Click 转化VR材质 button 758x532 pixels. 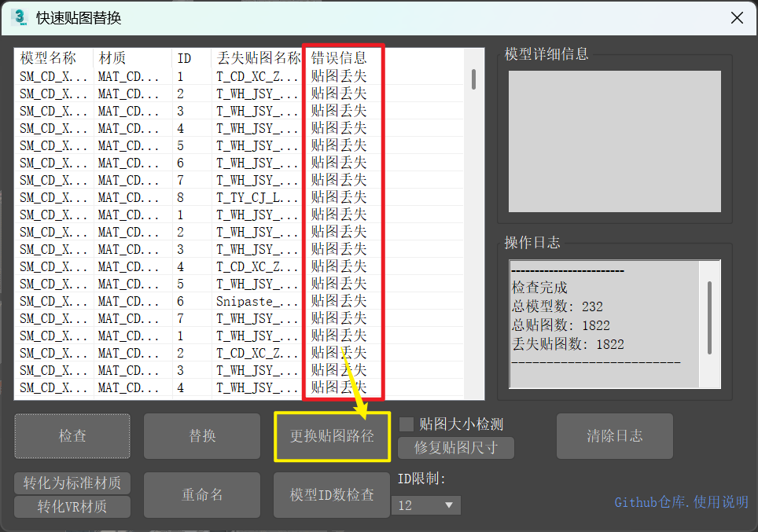coord(72,507)
